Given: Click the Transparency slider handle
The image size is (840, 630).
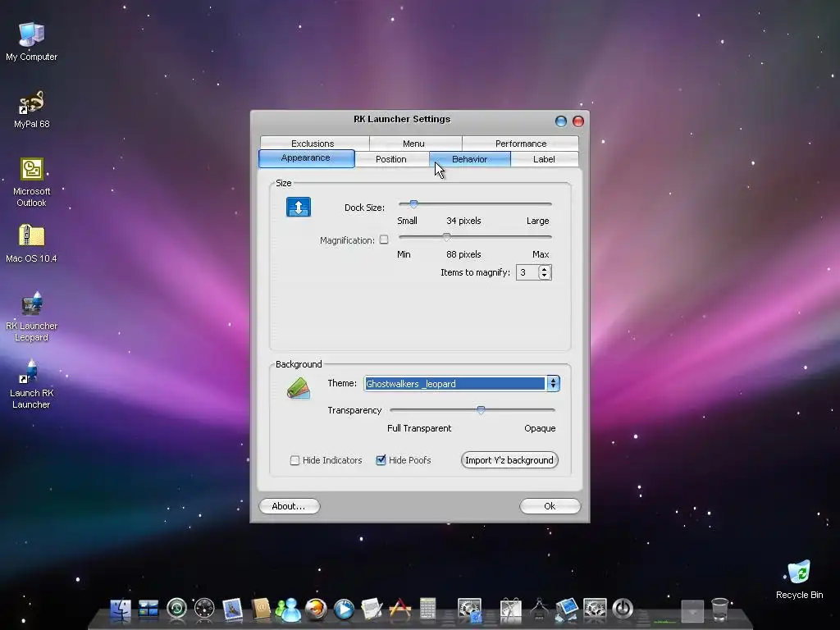Looking at the screenshot, I should 481,410.
